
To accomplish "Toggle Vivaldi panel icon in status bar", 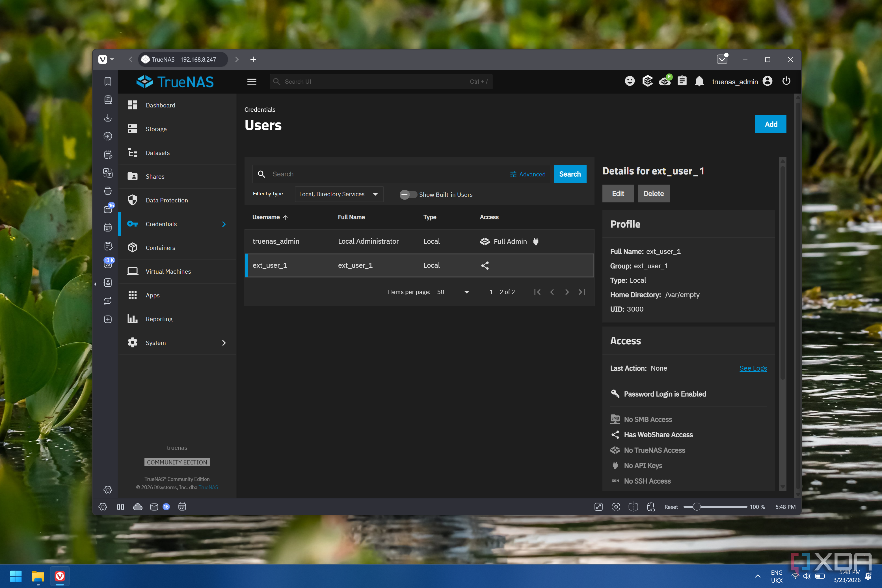I will (120, 507).
